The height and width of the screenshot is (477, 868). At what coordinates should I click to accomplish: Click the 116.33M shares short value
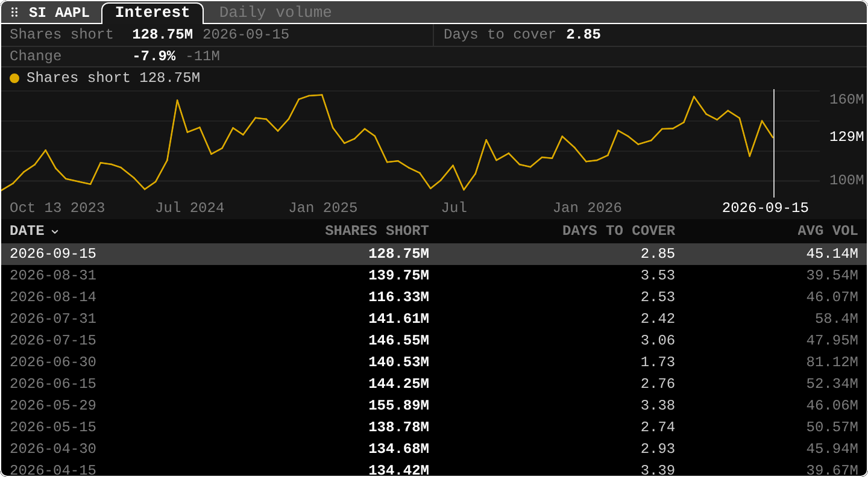click(x=398, y=297)
